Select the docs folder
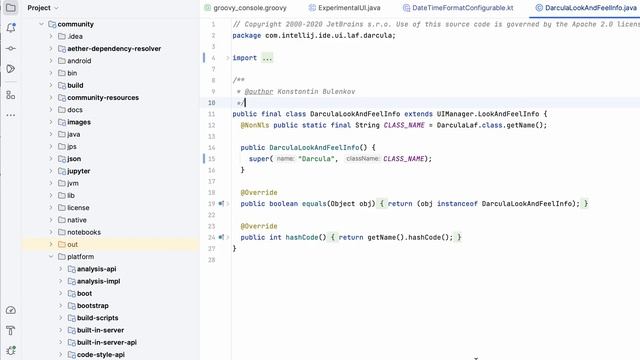640x360 pixels. tap(75, 110)
